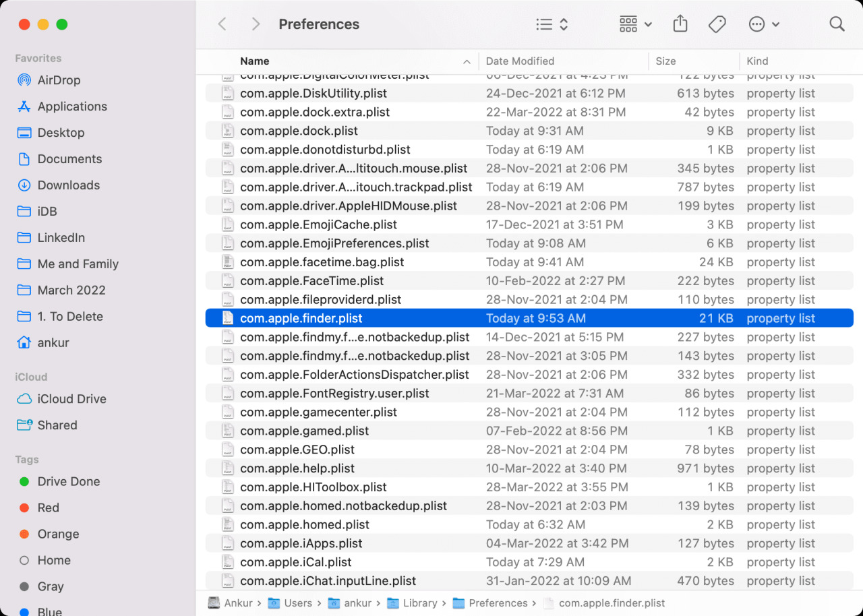Filter by the Orange tag
863x616 pixels.
click(x=49, y=534)
